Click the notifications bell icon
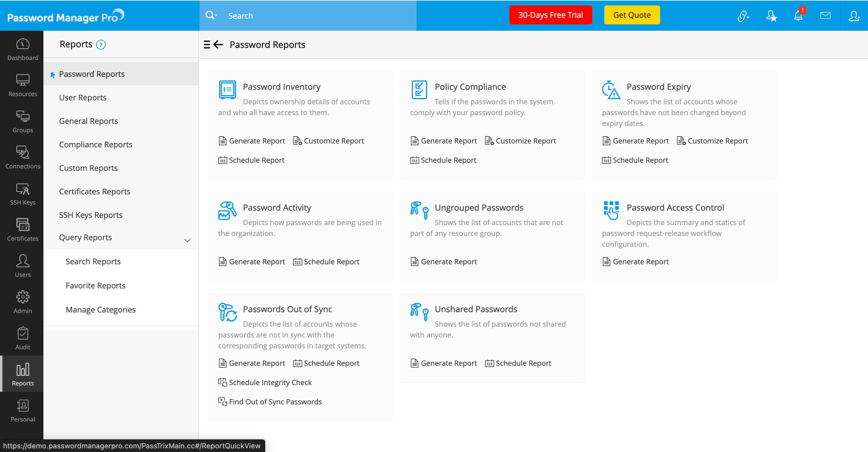Viewport: 868px width, 452px height. (x=798, y=15)
